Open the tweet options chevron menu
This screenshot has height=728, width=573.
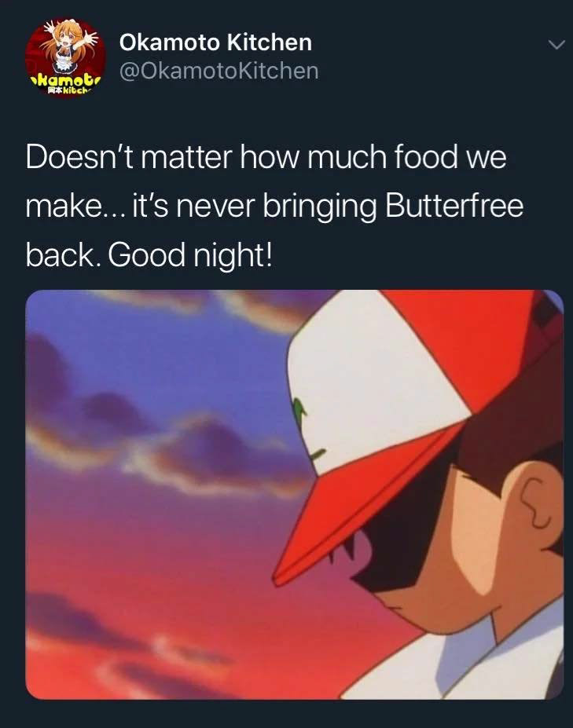556,45
